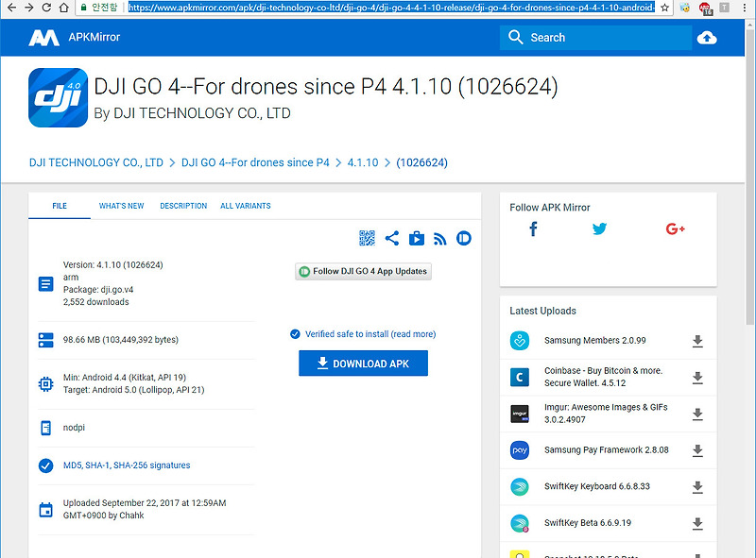Click the Pushbullet round icon
Viewport: 756px width, 558px height.
pos(464,238)
